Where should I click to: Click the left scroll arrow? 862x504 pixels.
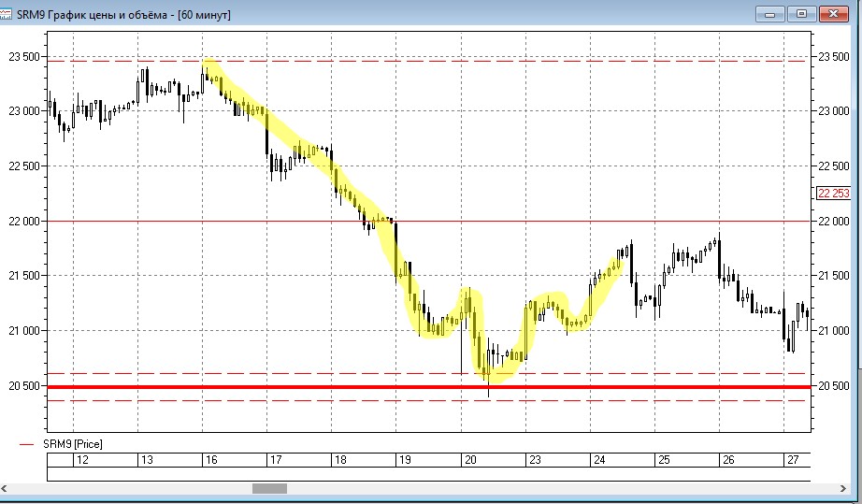(5, 489)
